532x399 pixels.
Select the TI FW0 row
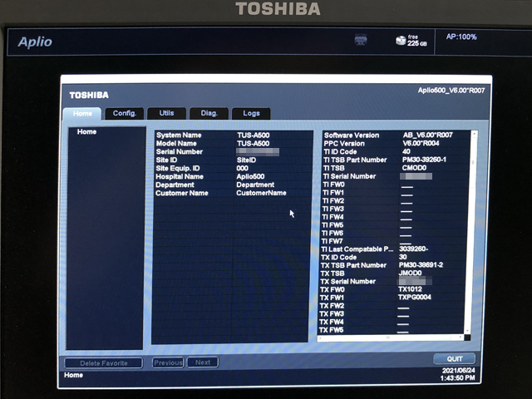[396, 185]
